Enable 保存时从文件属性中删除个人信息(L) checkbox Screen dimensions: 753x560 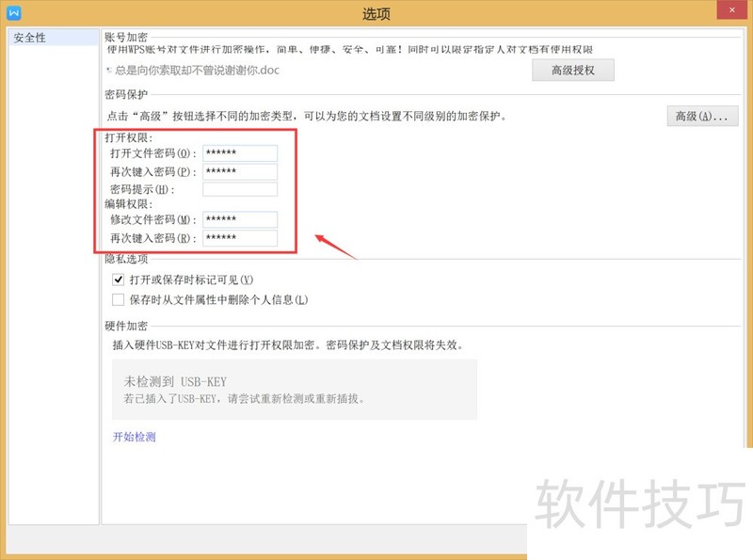point(119,299)
